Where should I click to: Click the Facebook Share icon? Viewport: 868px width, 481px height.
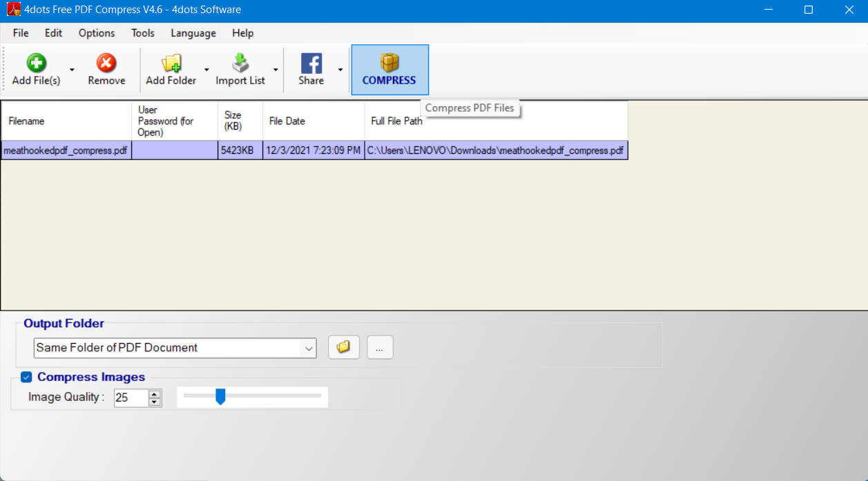tap(311, 63)
